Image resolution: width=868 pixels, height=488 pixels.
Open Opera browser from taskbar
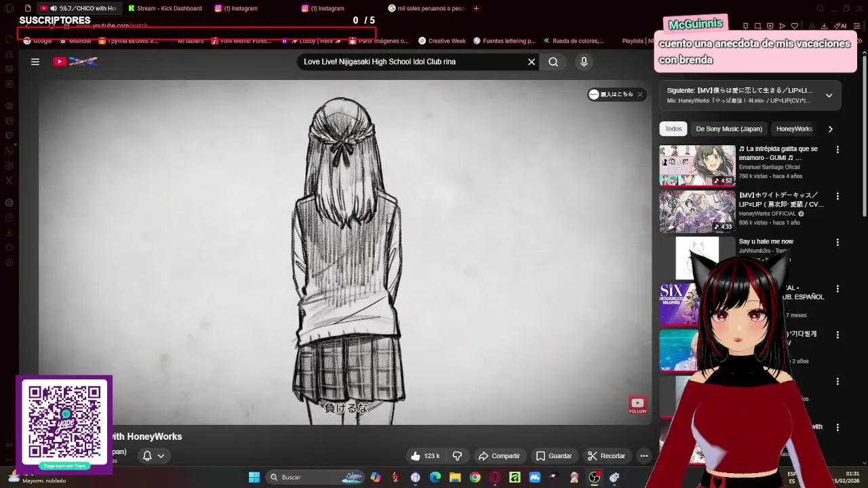tap(495, 477)
